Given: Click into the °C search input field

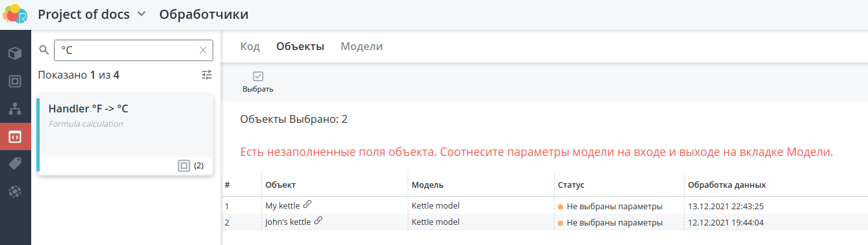Looking at the screenshot, I should (x=126, y=50).
